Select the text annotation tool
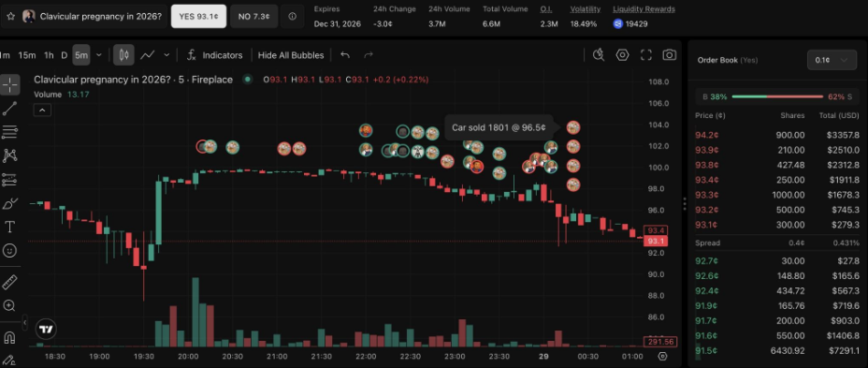 [10, 228]
